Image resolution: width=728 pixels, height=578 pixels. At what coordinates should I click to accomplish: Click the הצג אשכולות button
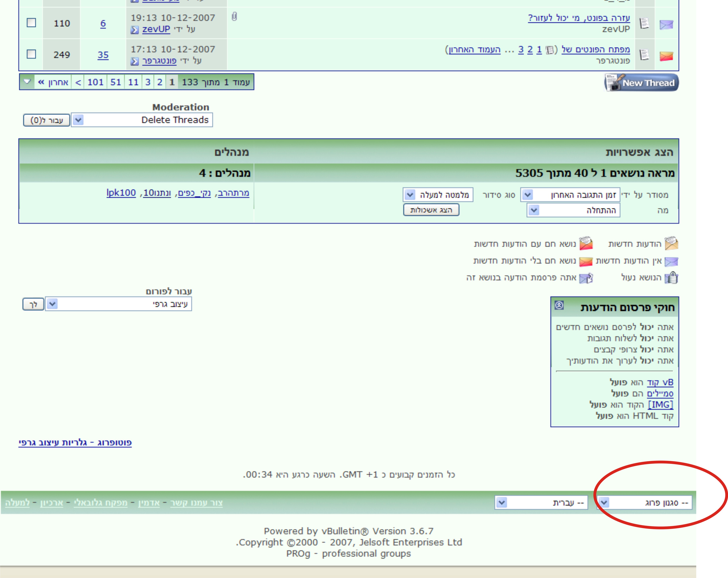(431, 210)
